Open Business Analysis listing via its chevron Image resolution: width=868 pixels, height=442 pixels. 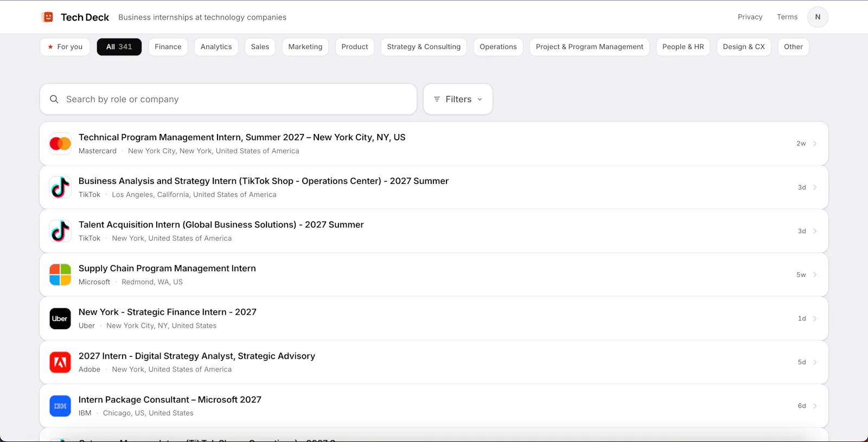point(815,187)
